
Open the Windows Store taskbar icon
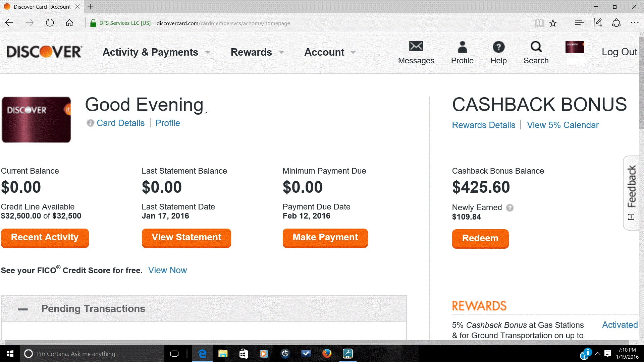(244, 354)
